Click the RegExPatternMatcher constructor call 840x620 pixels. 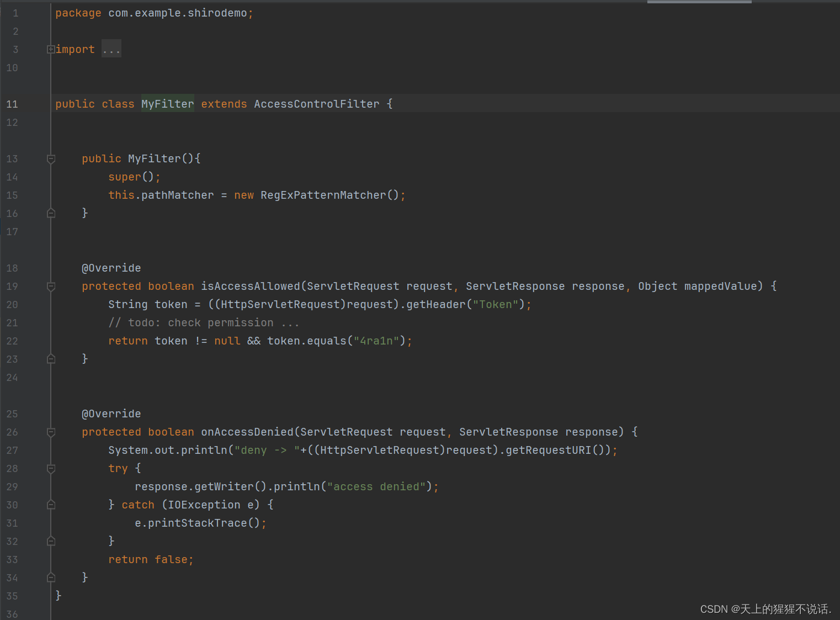(325, 195)
